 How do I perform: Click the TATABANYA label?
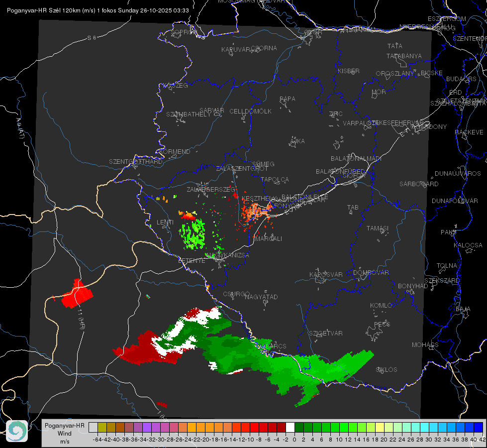tap(404, 56)
